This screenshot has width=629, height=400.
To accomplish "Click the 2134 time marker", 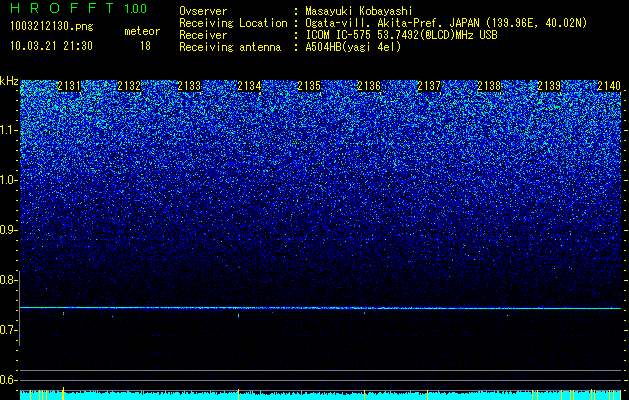I will pyautogui.click(x=249, y=86).
